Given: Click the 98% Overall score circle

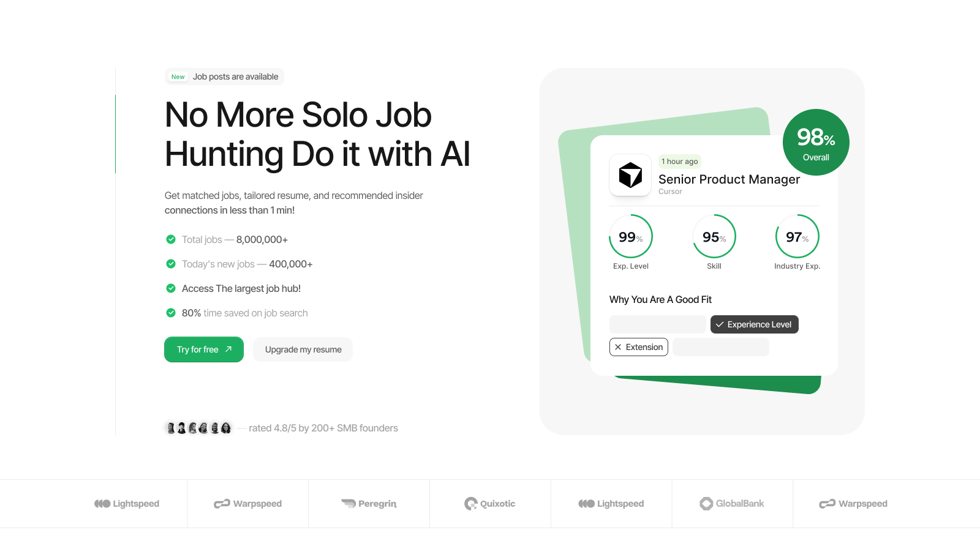Looking at the screenshot, I should (816, 143).
